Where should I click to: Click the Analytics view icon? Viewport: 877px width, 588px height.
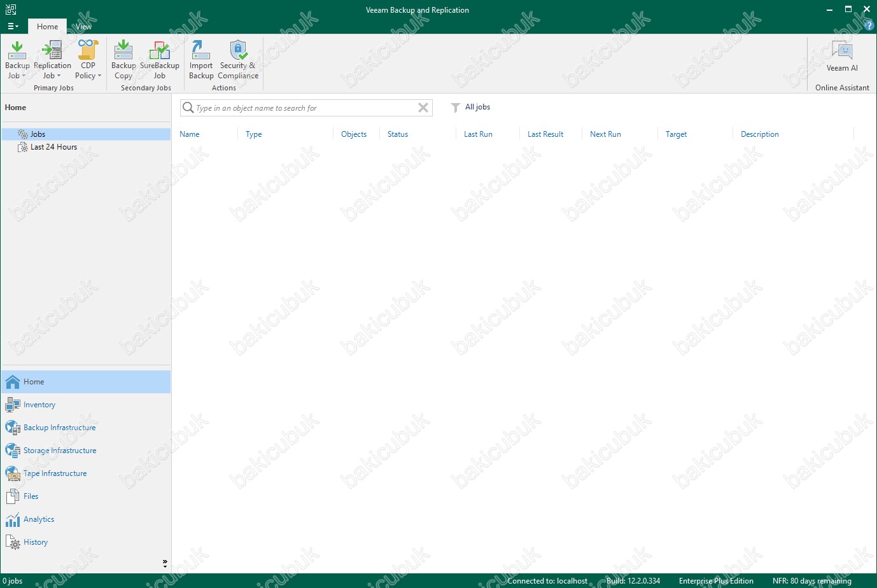(13, 519)
